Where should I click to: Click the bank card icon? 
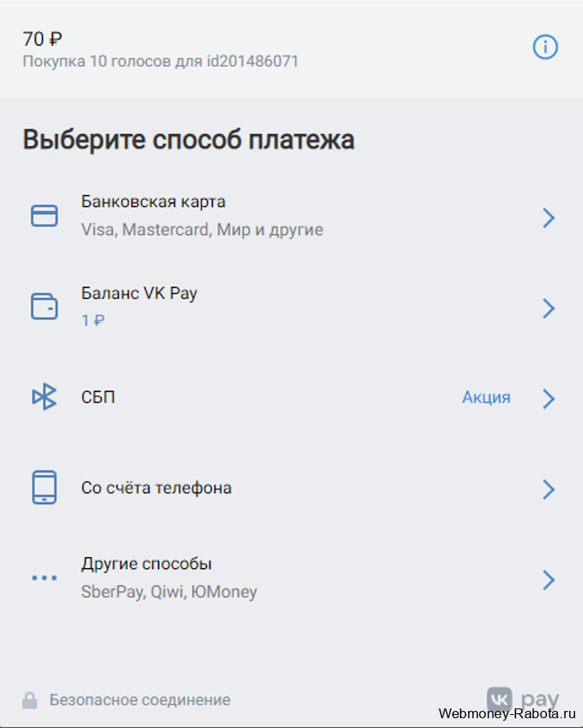(x=44, y=216)
